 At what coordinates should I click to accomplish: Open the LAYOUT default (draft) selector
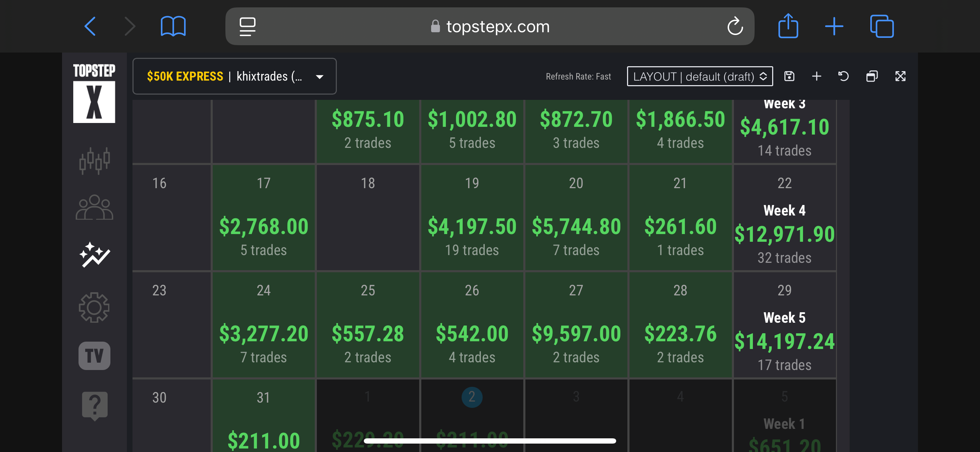(700, 76)
